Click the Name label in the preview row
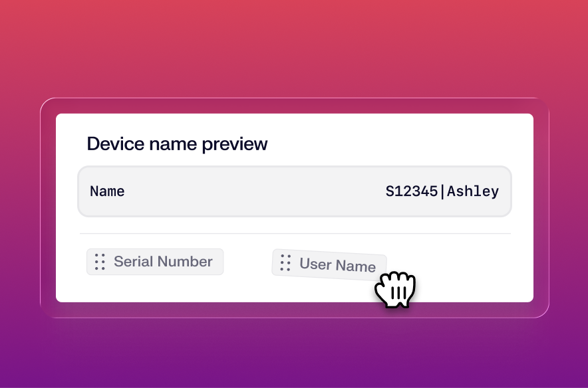 pos(107,191)
